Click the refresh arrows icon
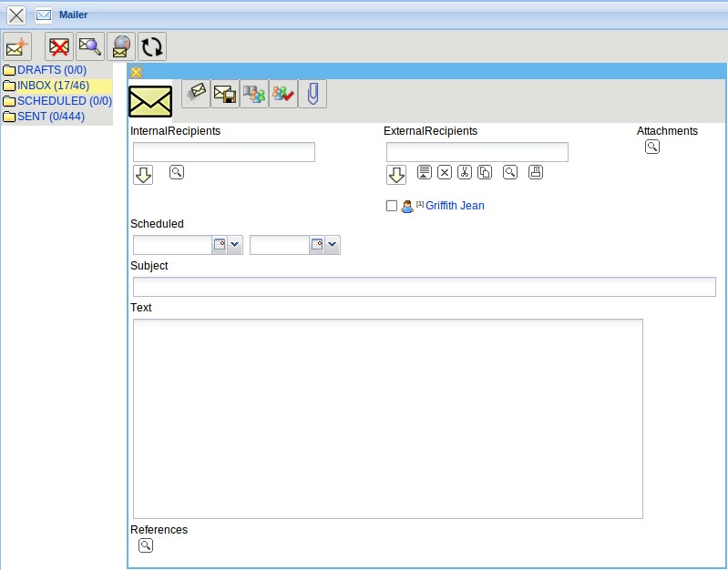Screen dimensions: 728x570 (x=151, y=46)
